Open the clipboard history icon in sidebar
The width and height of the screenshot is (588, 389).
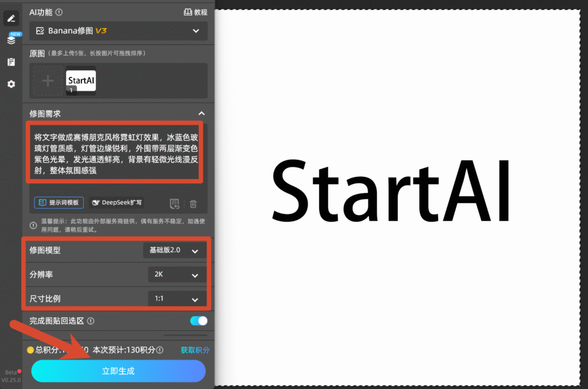click(x=11, y=62)
